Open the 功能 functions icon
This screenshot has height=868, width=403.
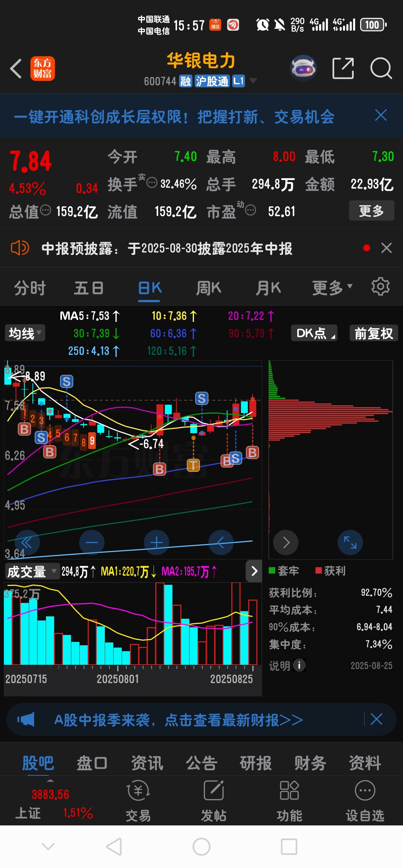tap(289, 801)
